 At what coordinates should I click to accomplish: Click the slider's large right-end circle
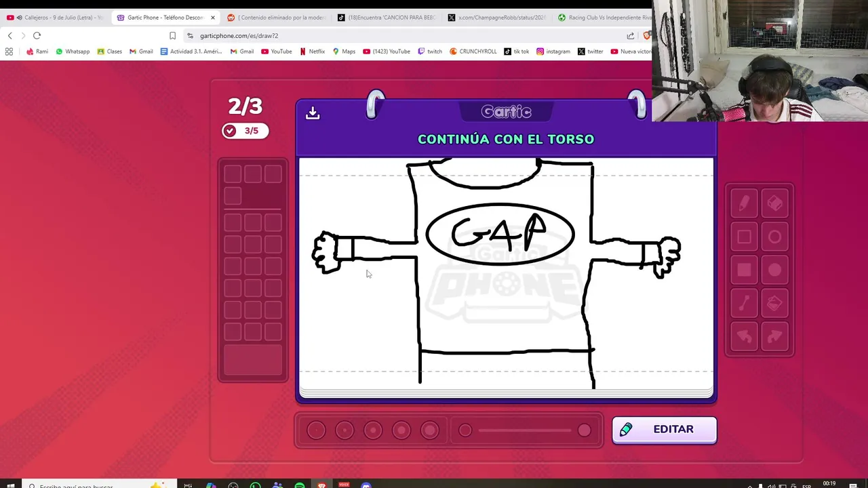click(x=584, y=430)
